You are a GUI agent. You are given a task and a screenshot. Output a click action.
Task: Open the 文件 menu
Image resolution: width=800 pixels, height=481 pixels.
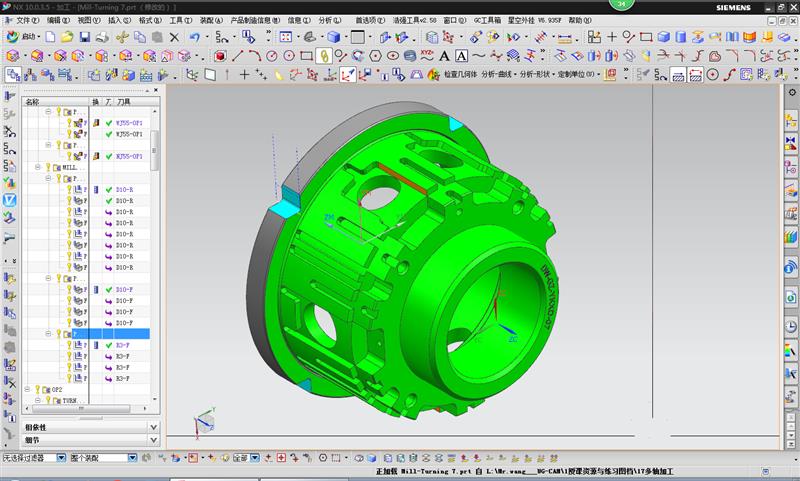[26, 20]
